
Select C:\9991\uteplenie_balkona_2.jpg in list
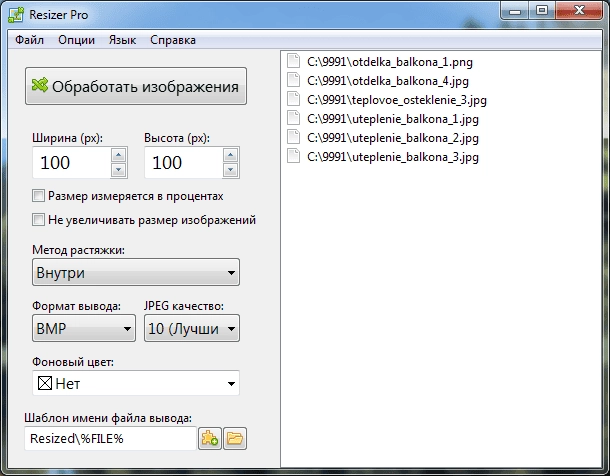[x=393, y=138]
